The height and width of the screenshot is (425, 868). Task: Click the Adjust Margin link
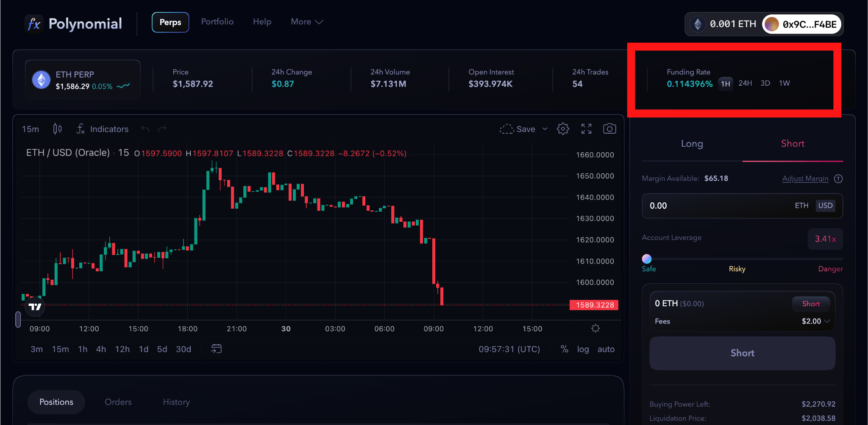coord(805,179)
